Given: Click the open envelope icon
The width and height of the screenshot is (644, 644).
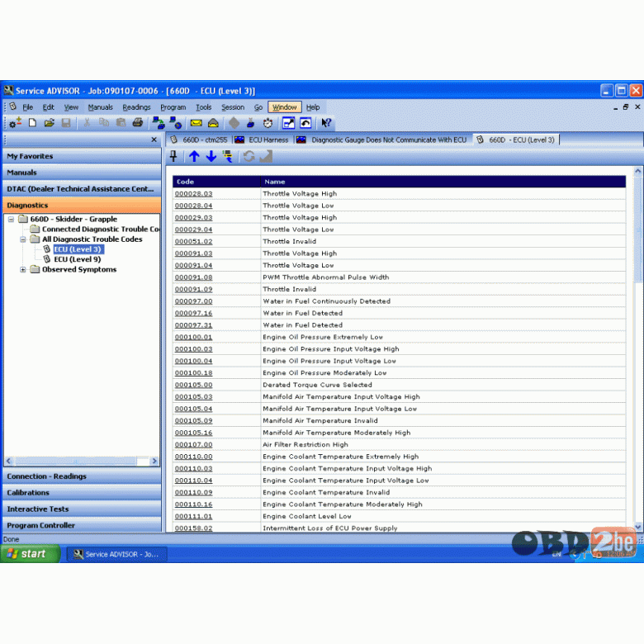Looking at the screenshot, I should click(x=213, y=123).
